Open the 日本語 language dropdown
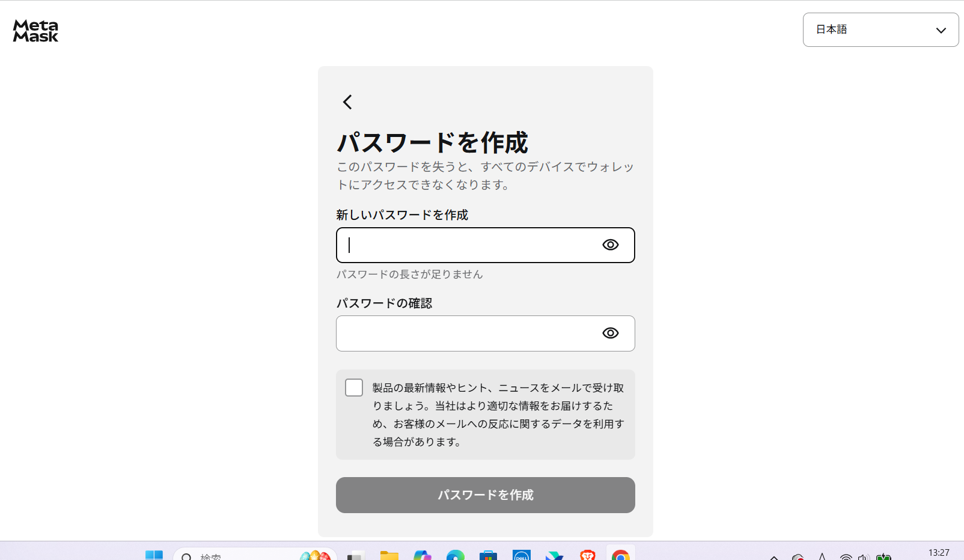This screenshot has width=964, height=560. coord(880,29)
